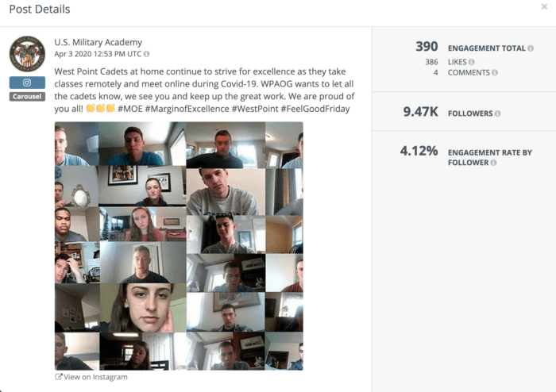Click the Apr 3 2020 post timestamp
This screenshot has height=392, width=556.
point(98,54)
